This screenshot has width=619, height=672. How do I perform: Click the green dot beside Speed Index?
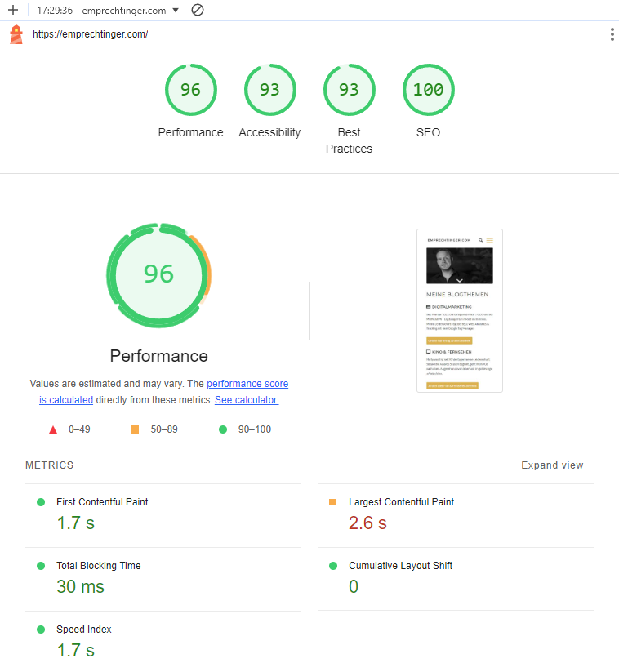pyautogui.click(x=41, y=630)
